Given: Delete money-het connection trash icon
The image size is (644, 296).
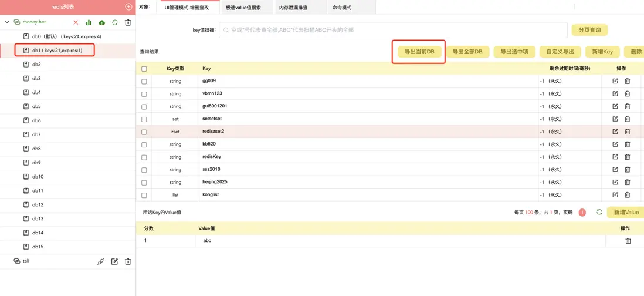Looking at the screenshot, I should click(x=128, y=22).
